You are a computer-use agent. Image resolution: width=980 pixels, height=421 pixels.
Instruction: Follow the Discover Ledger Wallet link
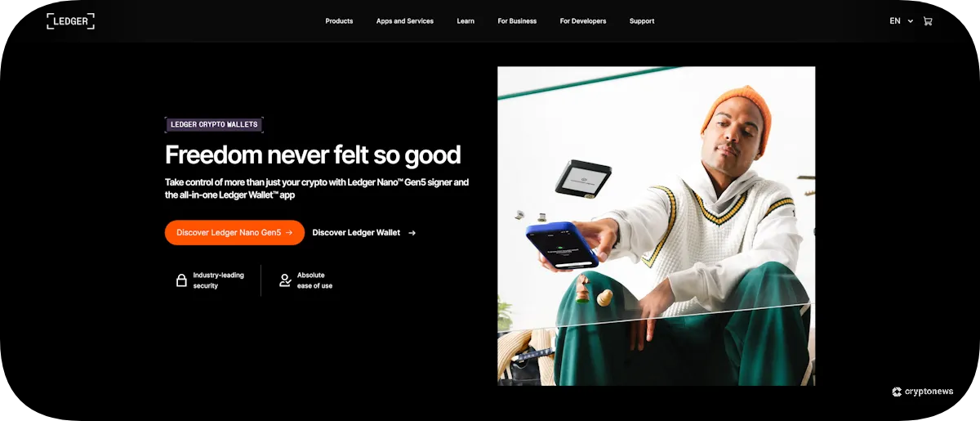click(x=364, y=233)
